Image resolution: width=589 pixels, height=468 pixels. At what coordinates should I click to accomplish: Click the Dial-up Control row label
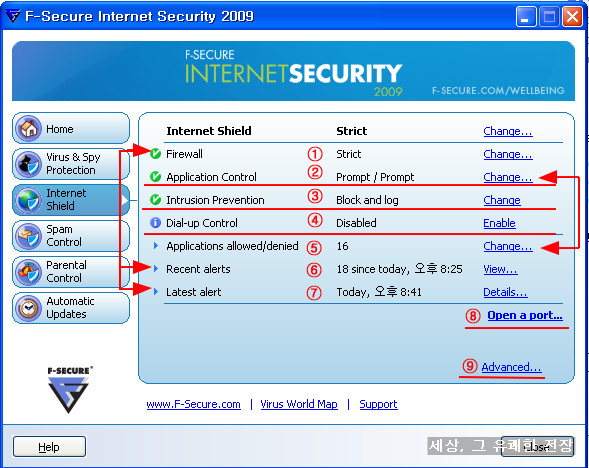tap(202, 223)
